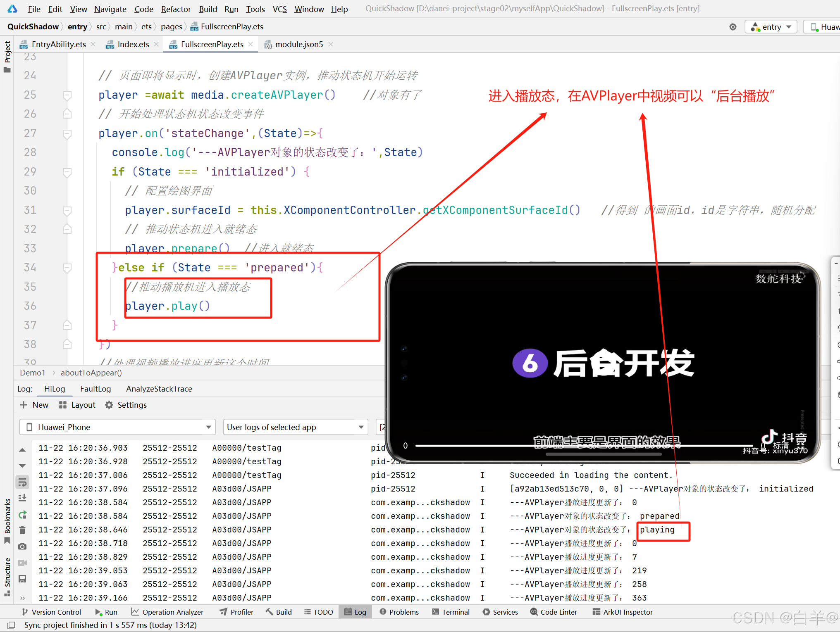
Task: Click Demo1 in the structure breadcrumb
Action: [x=32, y=373]
